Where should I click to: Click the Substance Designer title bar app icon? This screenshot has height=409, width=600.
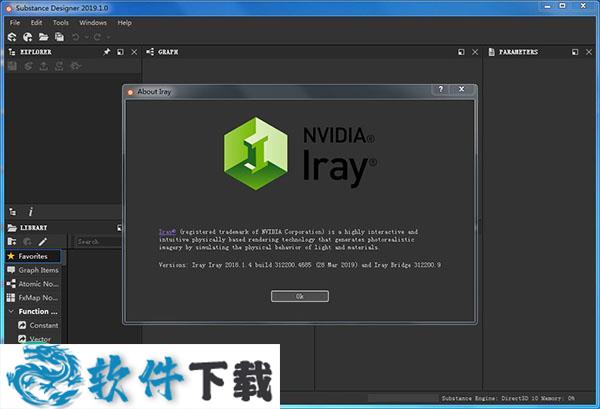pos(9,8)
